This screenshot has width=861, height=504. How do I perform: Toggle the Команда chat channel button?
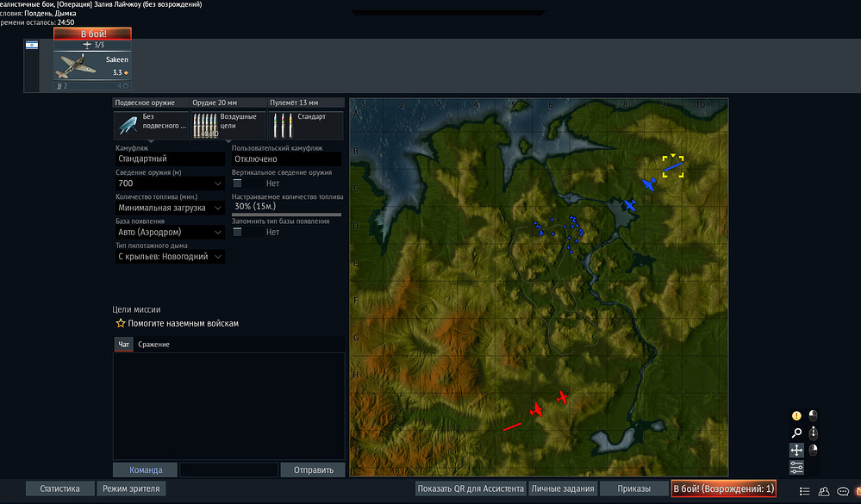146,470
